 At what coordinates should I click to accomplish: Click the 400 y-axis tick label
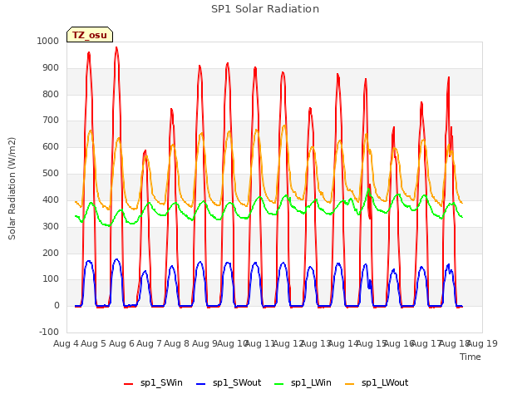tap(51, 199)
